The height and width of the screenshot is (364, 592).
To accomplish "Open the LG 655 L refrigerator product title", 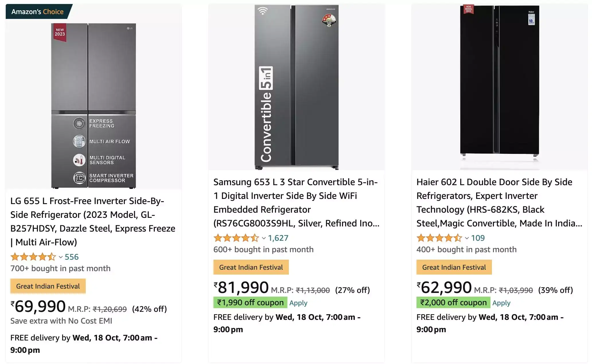I will click(92, 221).
